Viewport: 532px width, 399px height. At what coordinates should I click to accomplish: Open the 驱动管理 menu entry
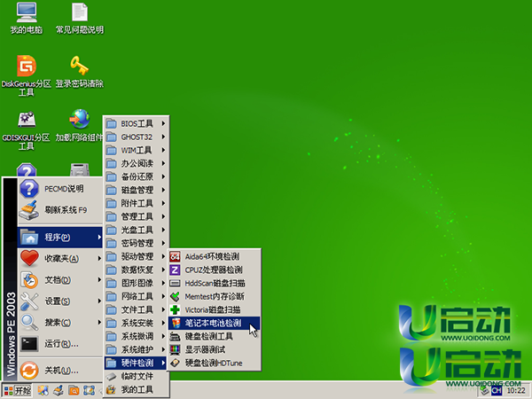136,256
